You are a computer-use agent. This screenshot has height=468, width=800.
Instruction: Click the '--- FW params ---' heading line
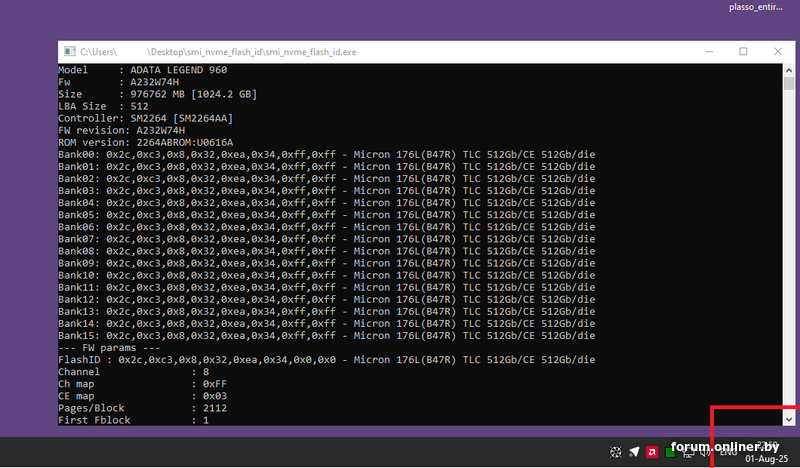[x=109, y=348]
